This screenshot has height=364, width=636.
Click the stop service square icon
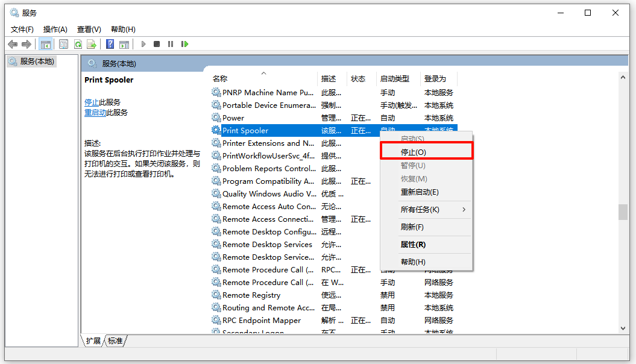coord(157,43)
